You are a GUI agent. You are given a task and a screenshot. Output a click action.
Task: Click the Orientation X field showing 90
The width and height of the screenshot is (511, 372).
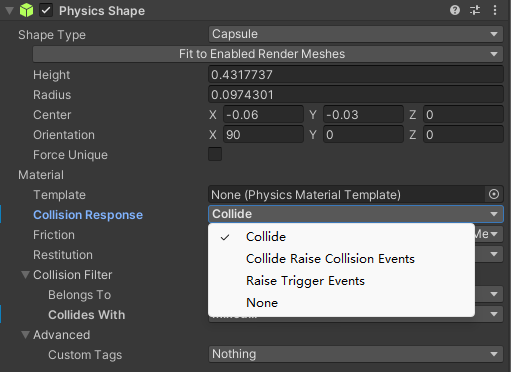click(263, 135)
